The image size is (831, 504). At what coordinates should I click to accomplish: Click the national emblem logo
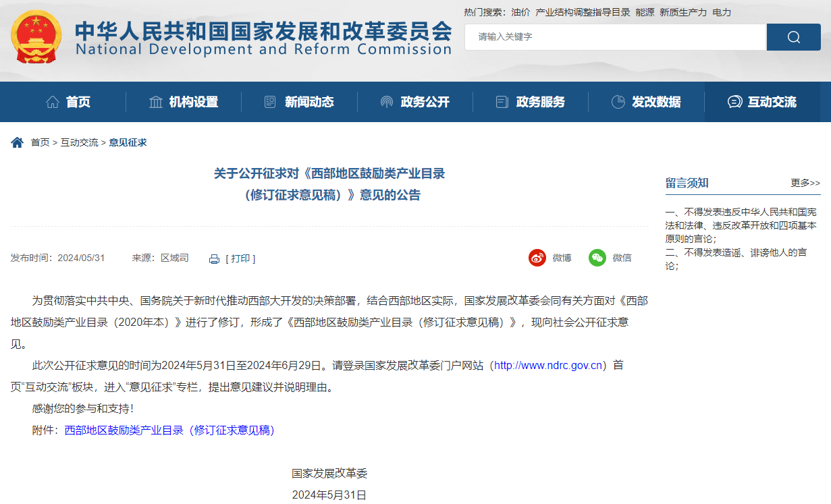(36, 37)
